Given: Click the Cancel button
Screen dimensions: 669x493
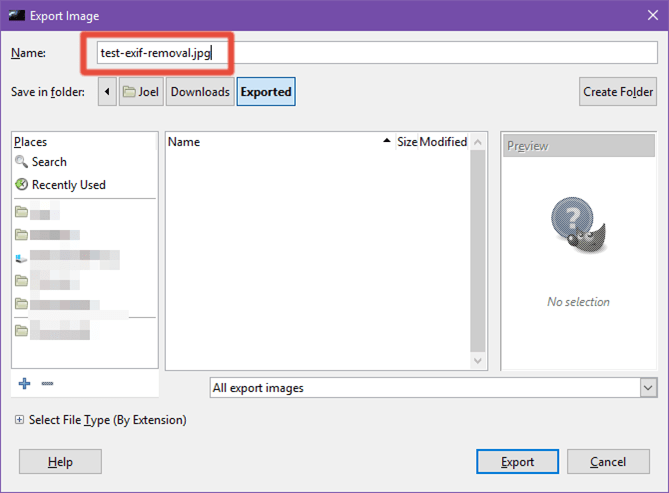Looking at the screenshot, I should coord(608,461).
